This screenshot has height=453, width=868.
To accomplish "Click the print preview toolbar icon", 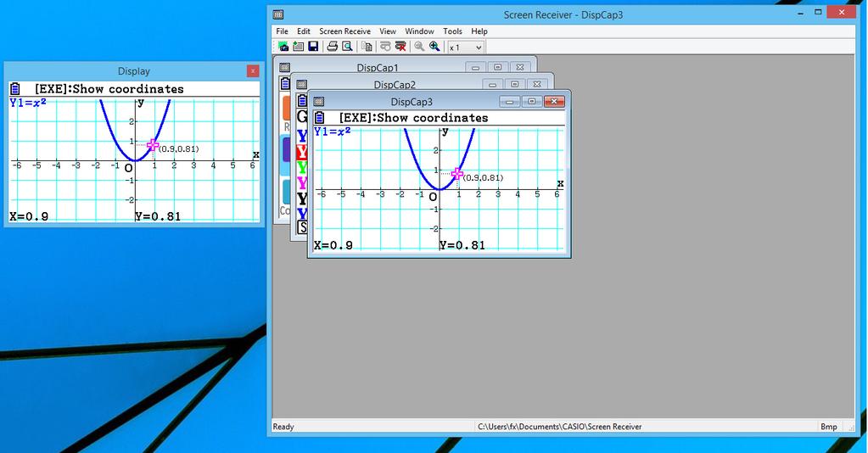I will (x=347, y=47).
